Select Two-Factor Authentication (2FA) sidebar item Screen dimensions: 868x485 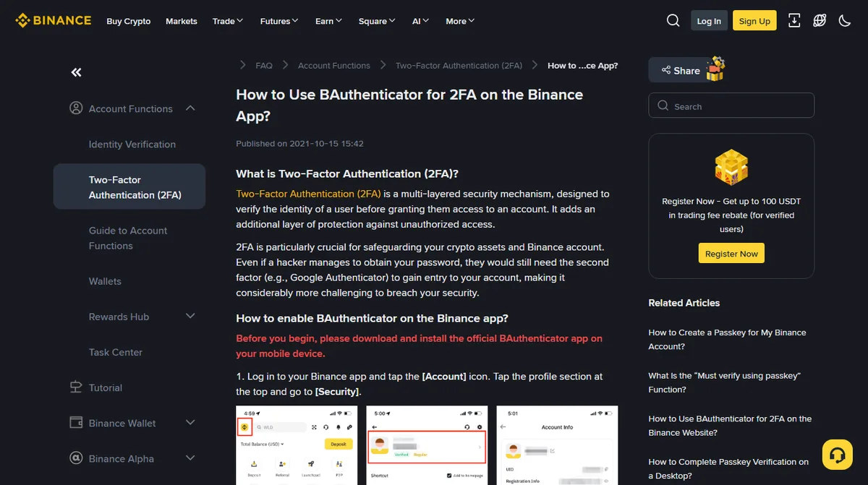[129, 186]
